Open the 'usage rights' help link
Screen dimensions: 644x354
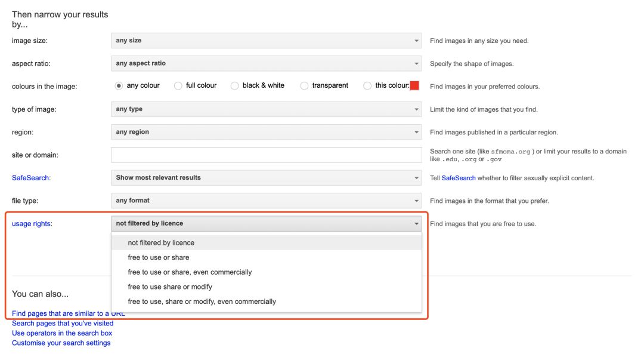point(32,224)
